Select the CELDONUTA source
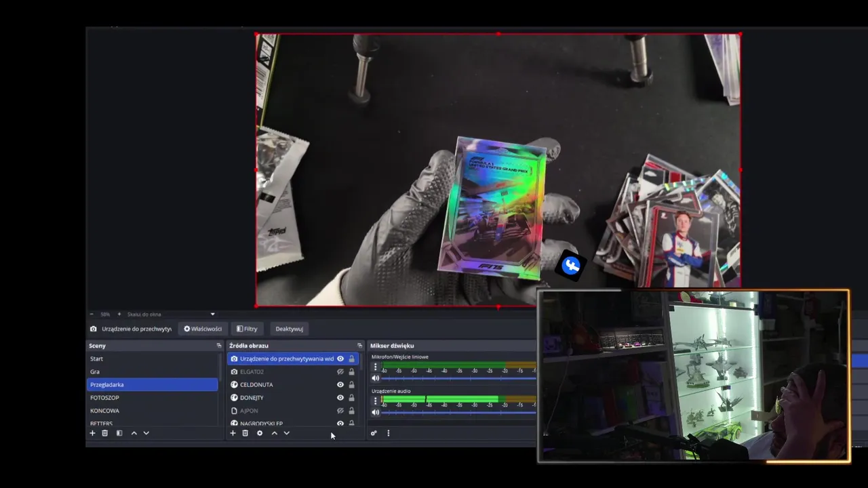Image resolution: width=868 pixels, height=488 pixels. (256, 384)
